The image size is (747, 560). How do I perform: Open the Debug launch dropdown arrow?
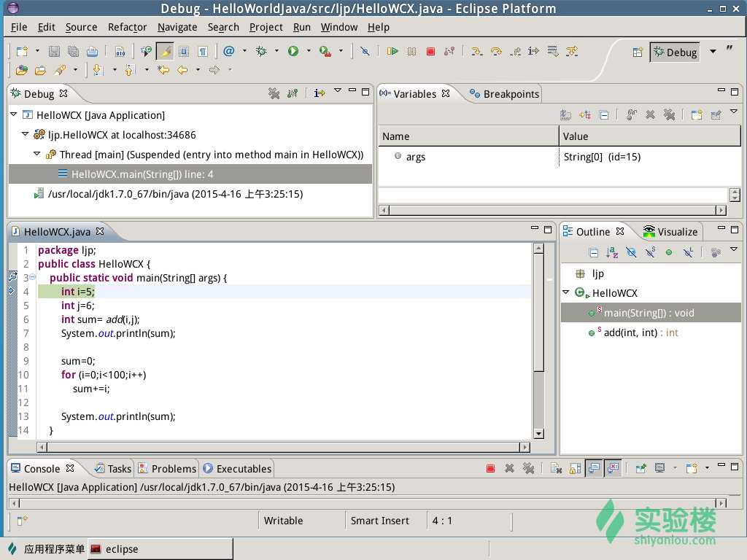click(x=276, y=50)
